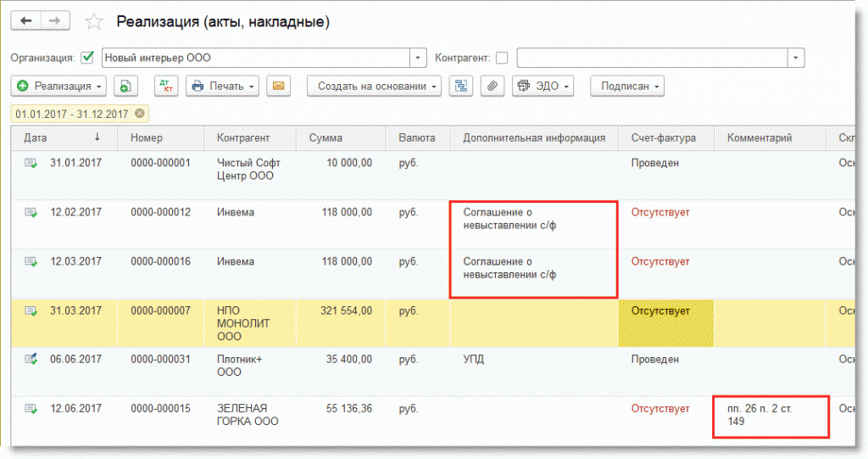868x459 pixels.
Task: Click the copy document icon button
Action: click(125, 86)
